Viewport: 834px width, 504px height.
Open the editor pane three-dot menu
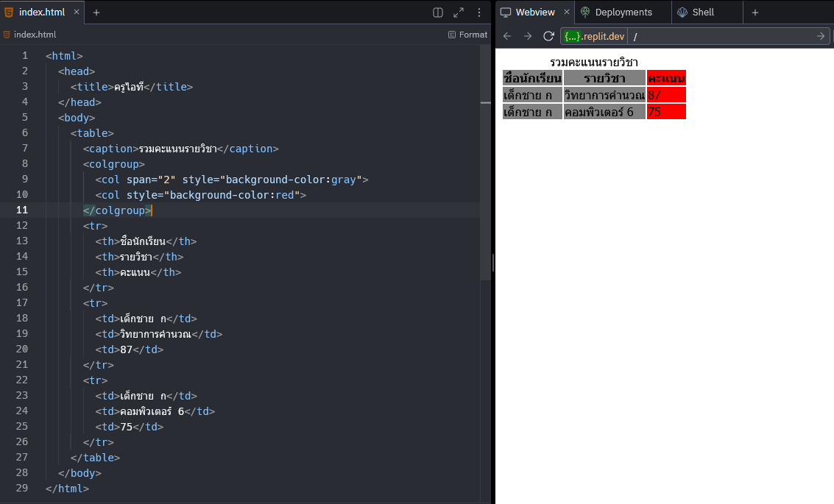tap(479, 13)
